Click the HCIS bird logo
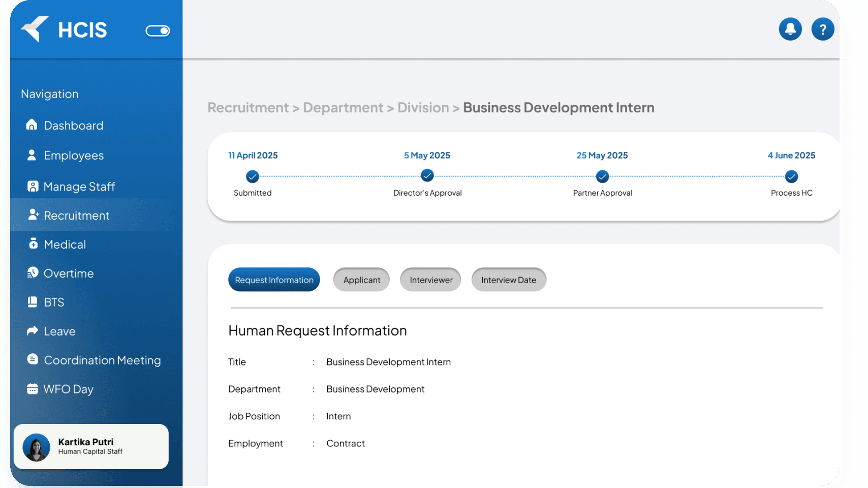Viewport: 868px width, 488px height. pos(35,28)
